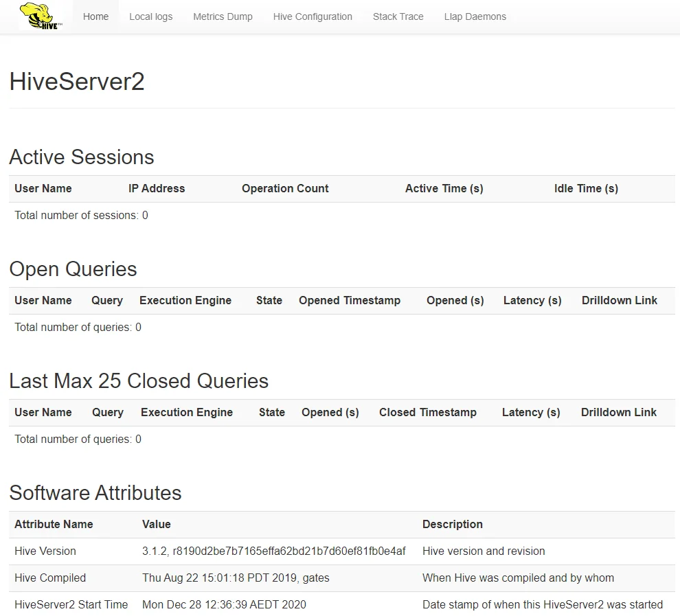
Task: Click IP Address column header
Action: coord(157,189)
